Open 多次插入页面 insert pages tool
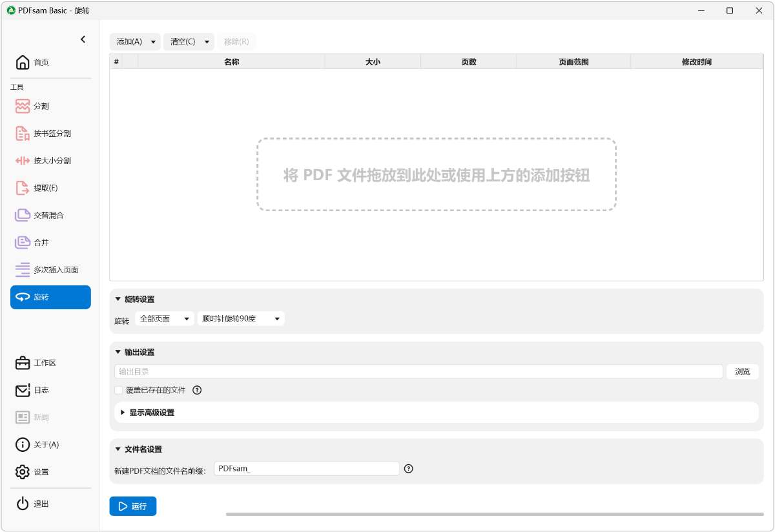 point(50,270)
